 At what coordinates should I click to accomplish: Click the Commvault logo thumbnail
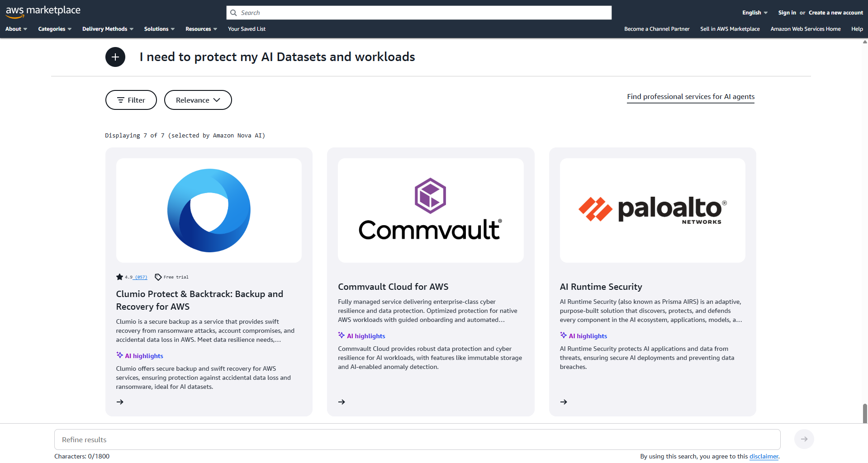tap(431, 210)
